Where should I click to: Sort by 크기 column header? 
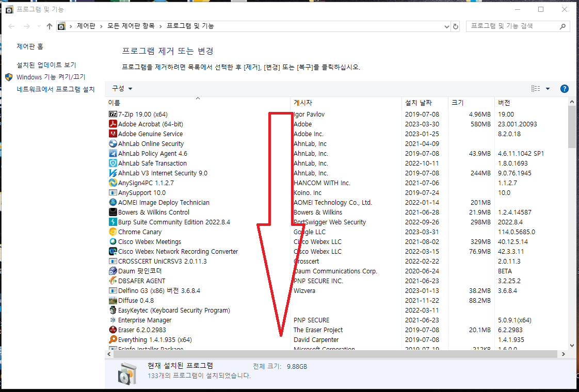(471, 103)
